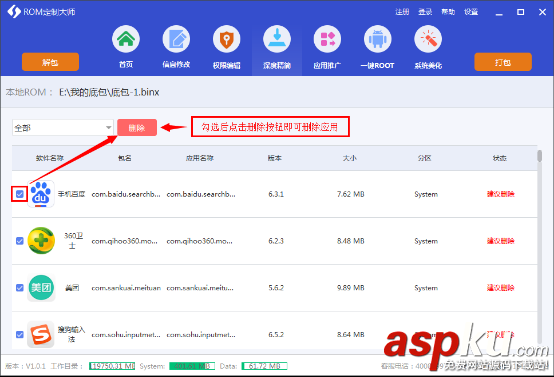Screen dimensions: 554x377
Task: Uncheck the 手机百度 checkbox
Action: 20,194
